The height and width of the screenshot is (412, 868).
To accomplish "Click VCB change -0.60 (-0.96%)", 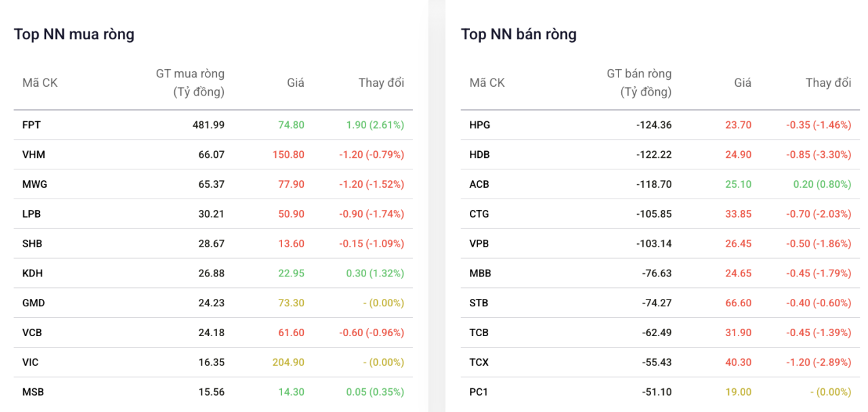I will pos(372,333).
